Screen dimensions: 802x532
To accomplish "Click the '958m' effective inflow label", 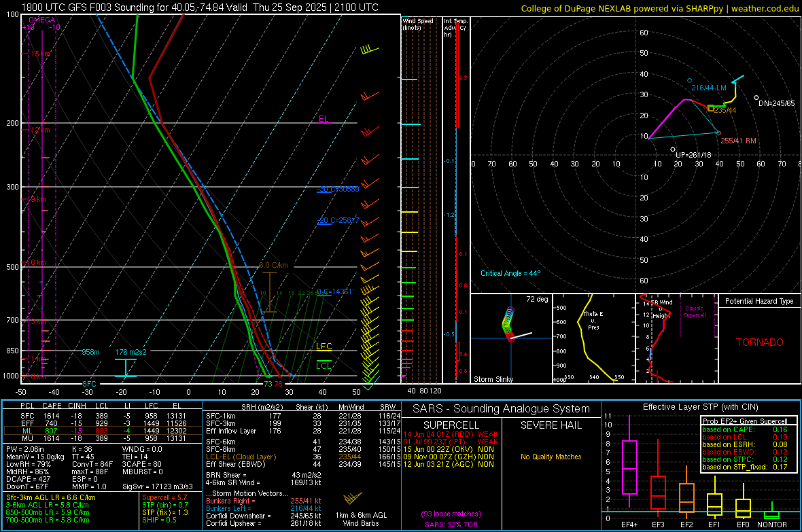I will tap(90, 352).
